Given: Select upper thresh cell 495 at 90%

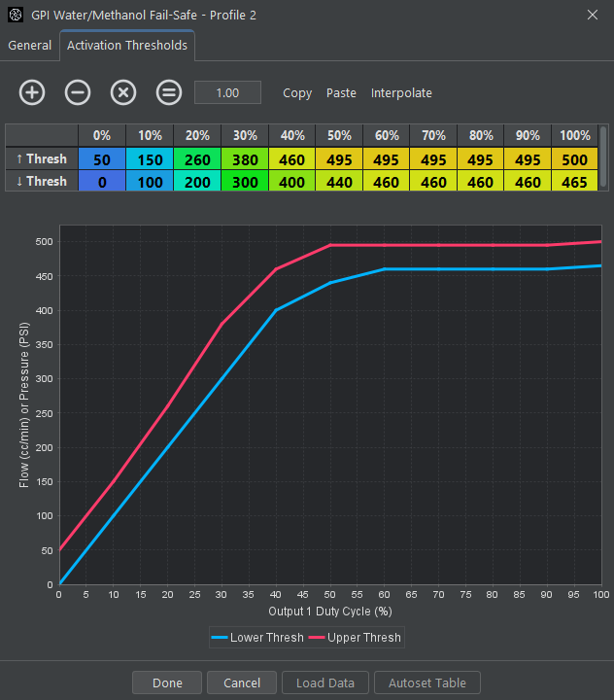Looking at the screenshot, I should 528,158.
